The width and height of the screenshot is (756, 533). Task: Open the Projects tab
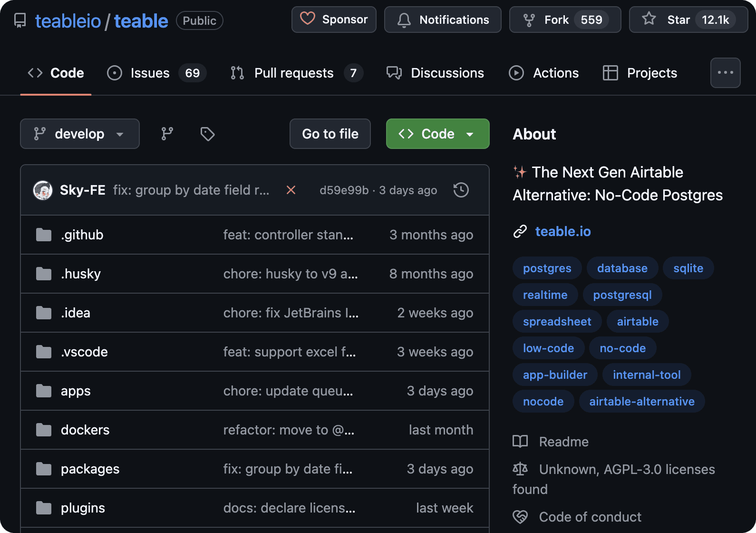tap(640, 73)
